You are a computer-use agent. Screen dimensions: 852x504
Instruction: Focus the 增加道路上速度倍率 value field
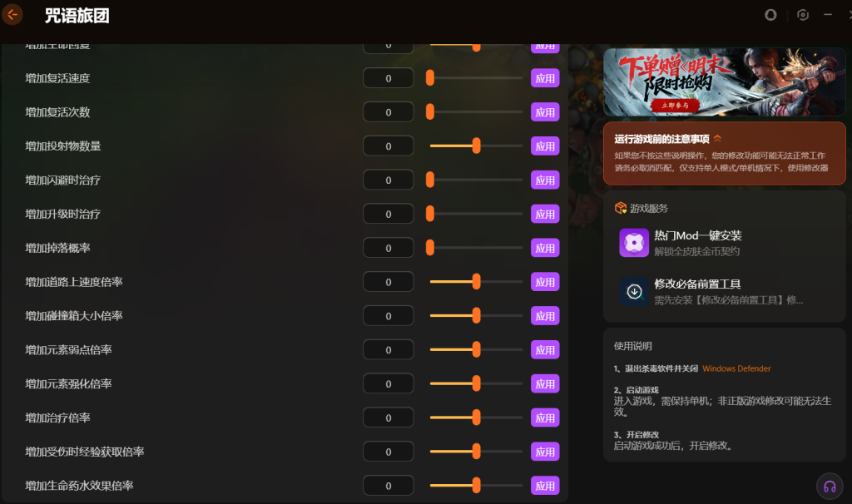(388, 282)
